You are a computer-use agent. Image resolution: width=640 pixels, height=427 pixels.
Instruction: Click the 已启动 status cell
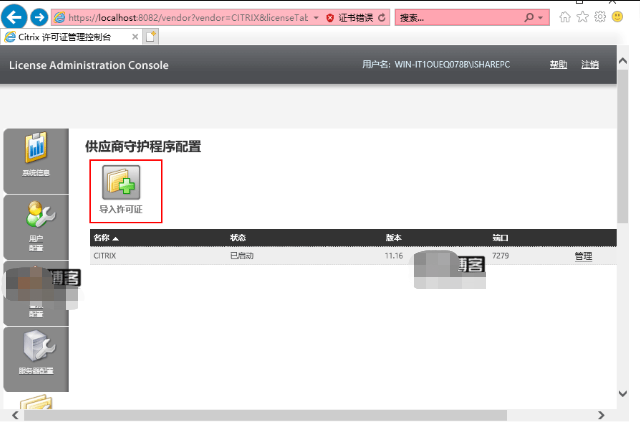pos(242,256)
